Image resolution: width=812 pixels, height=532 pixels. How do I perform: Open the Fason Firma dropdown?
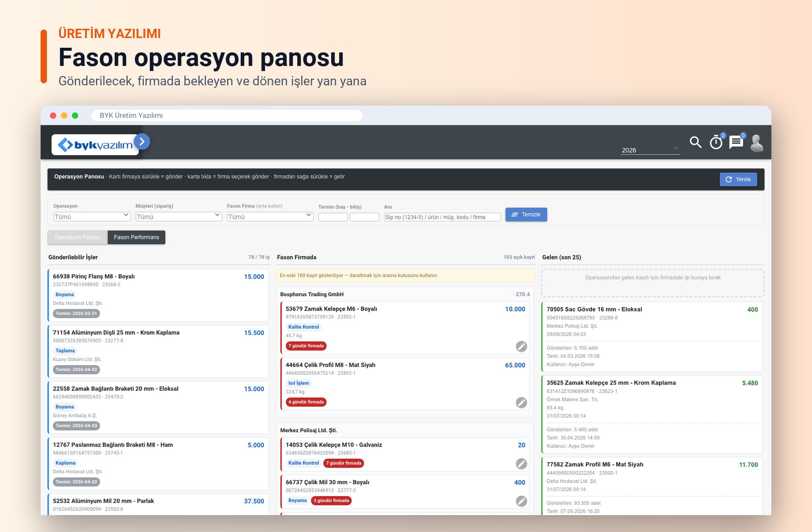[270, 216]
